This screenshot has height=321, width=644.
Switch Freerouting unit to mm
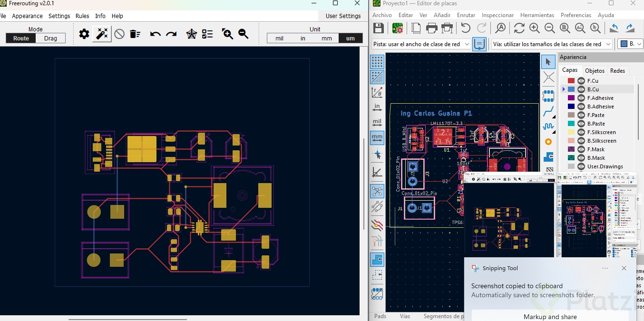point(327,39)
